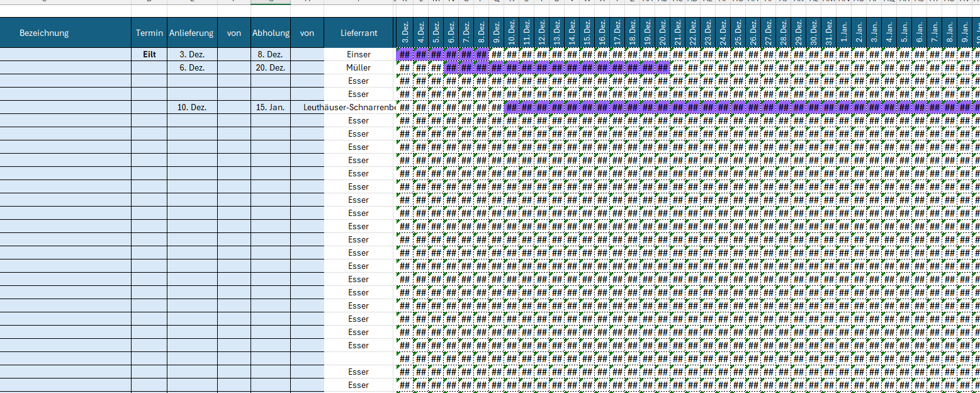Viewport: 980px width, 393px height.
Task: Select the 16. Dez. date column header
Action: pyautogui.click(x=602, y=33)
